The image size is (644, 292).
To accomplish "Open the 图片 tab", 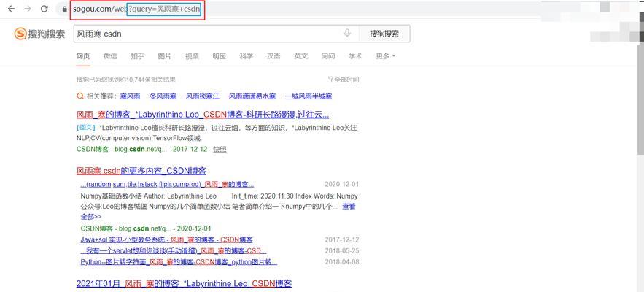I will tap(165, 56).
